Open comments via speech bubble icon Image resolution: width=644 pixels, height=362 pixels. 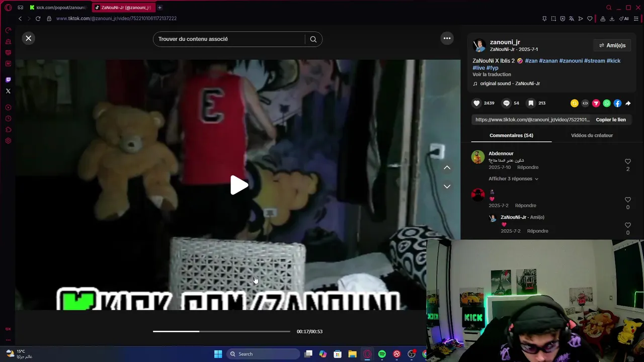pos(506,103)
